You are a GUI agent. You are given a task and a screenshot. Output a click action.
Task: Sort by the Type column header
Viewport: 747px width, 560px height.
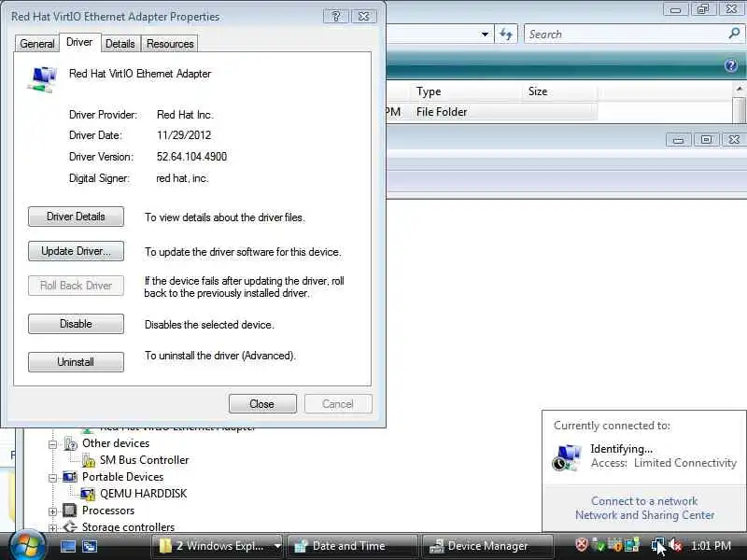464,91
